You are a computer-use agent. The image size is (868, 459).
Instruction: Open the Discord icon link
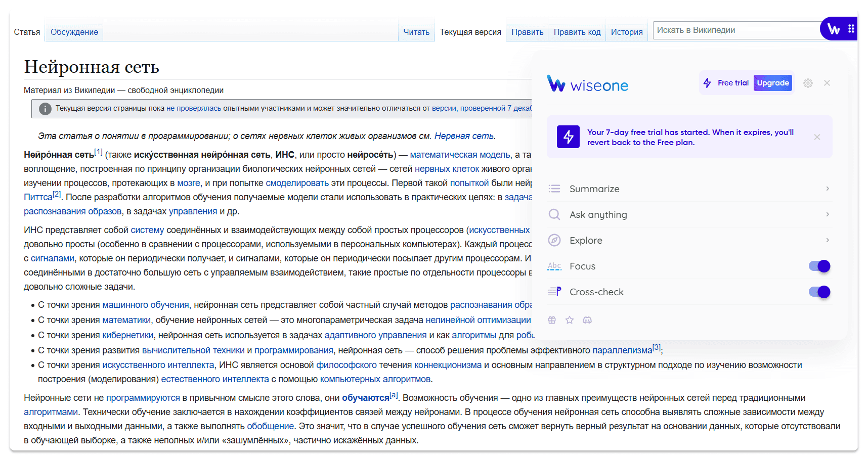(587, 320)
